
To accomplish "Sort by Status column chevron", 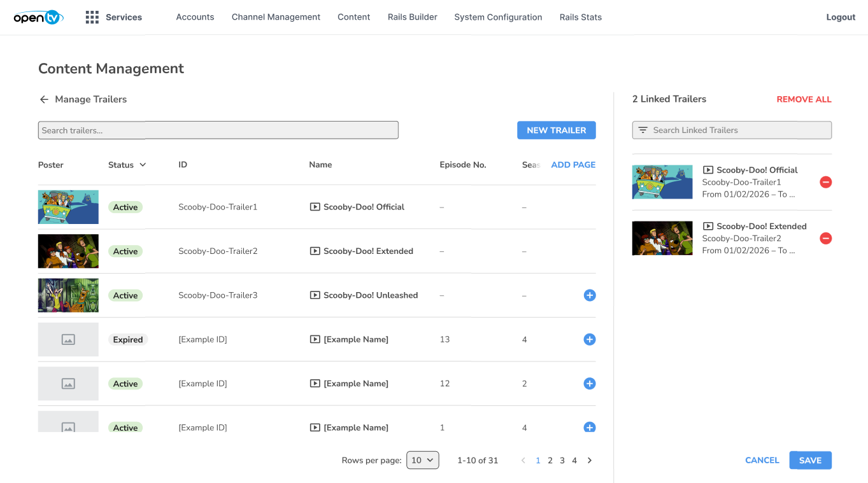I will pyautogui.click(x=143, y=165).
